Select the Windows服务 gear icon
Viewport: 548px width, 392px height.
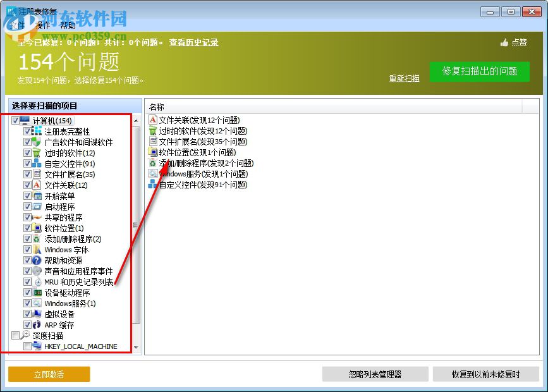153,174
